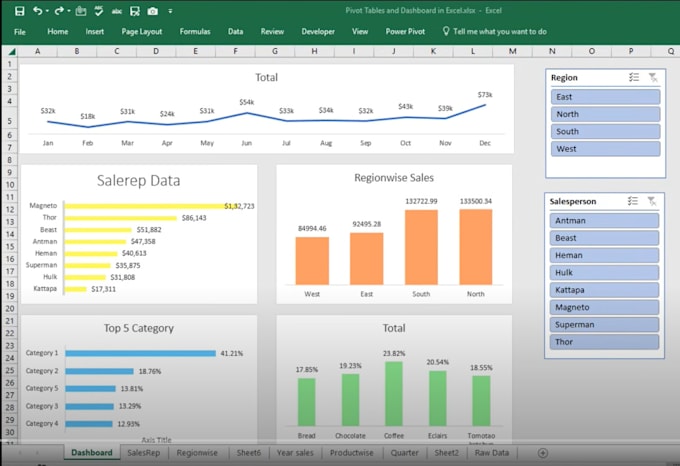Toggle multi-select on the Salesperson slicer

coord(632,201)
